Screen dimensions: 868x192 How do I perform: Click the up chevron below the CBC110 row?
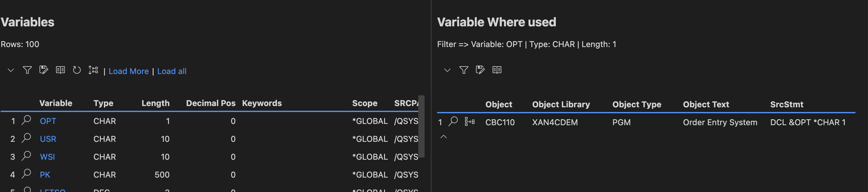coord(443,137)
